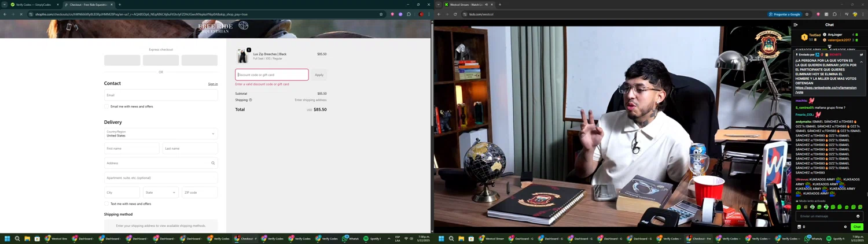Click the first express checkout button

pyautogui.click(x=122, y=60)
